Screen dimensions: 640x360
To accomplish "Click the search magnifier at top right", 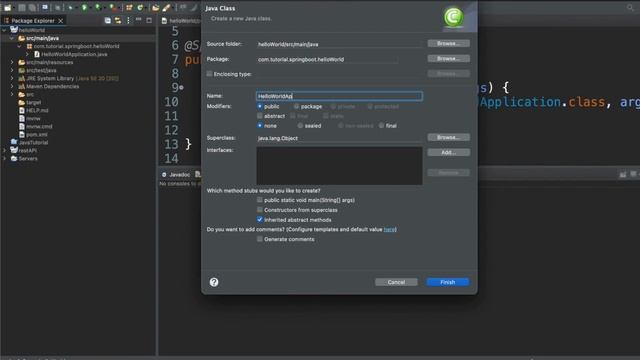I will (630, 7).
